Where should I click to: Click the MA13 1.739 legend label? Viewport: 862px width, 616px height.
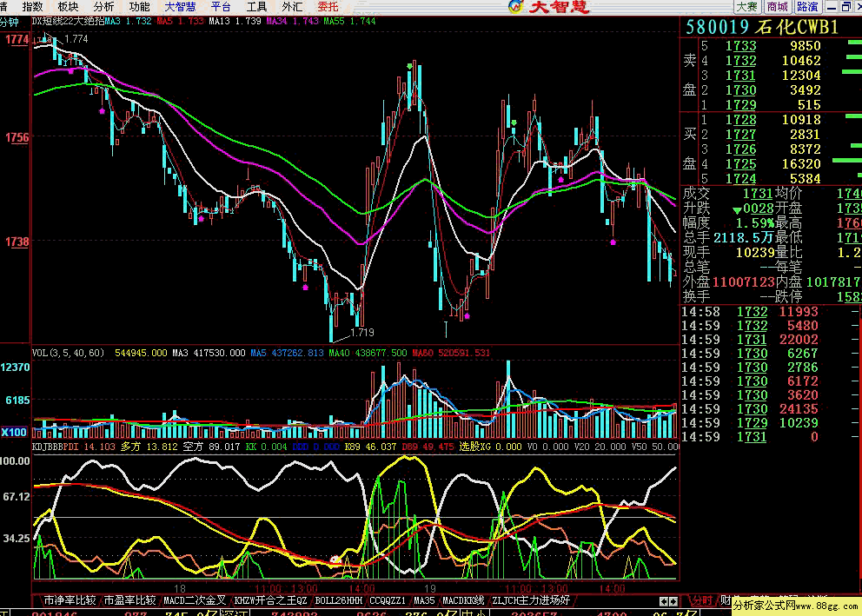click(235, 22)
